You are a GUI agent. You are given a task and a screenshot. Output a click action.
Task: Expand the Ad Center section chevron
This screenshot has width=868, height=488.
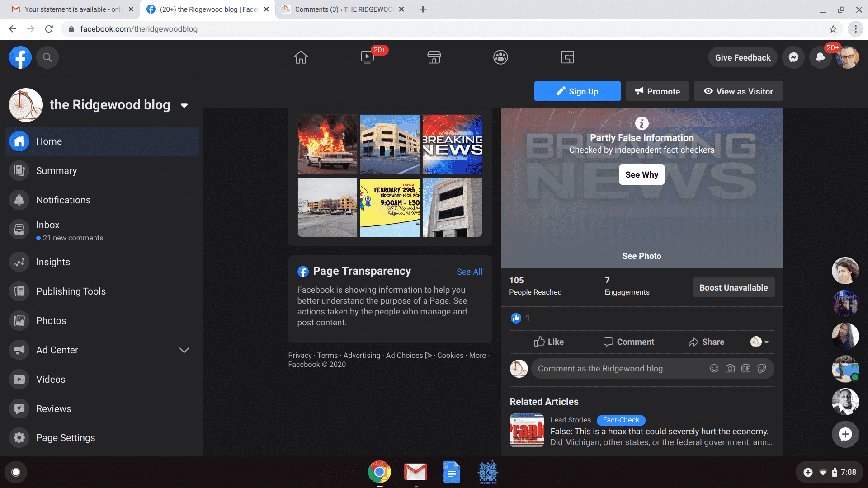click(x=184, y=350)
